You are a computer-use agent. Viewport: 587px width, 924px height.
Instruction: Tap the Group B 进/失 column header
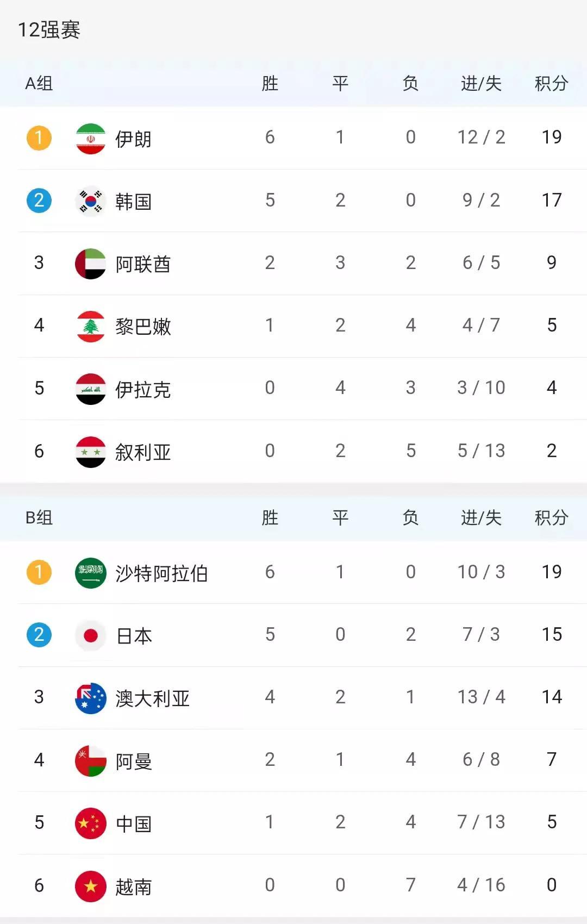(x=481, y=517)
